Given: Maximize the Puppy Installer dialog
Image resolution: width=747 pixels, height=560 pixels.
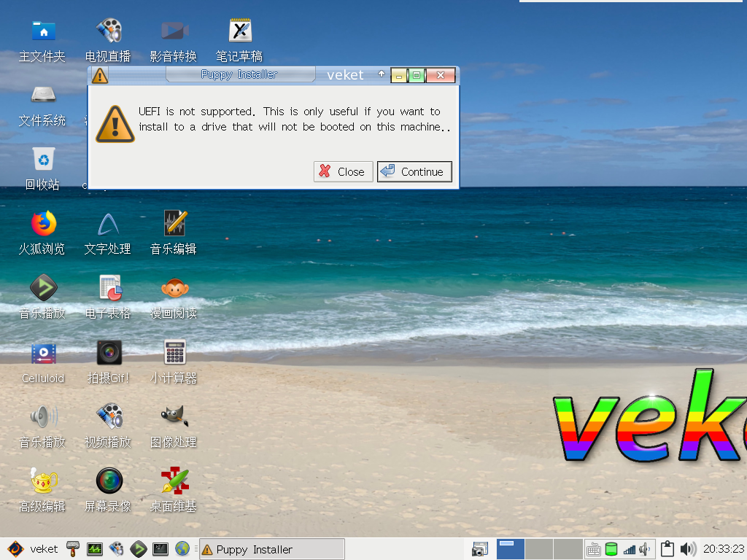Looking at the screenshot, I should (x=417, y=75).
